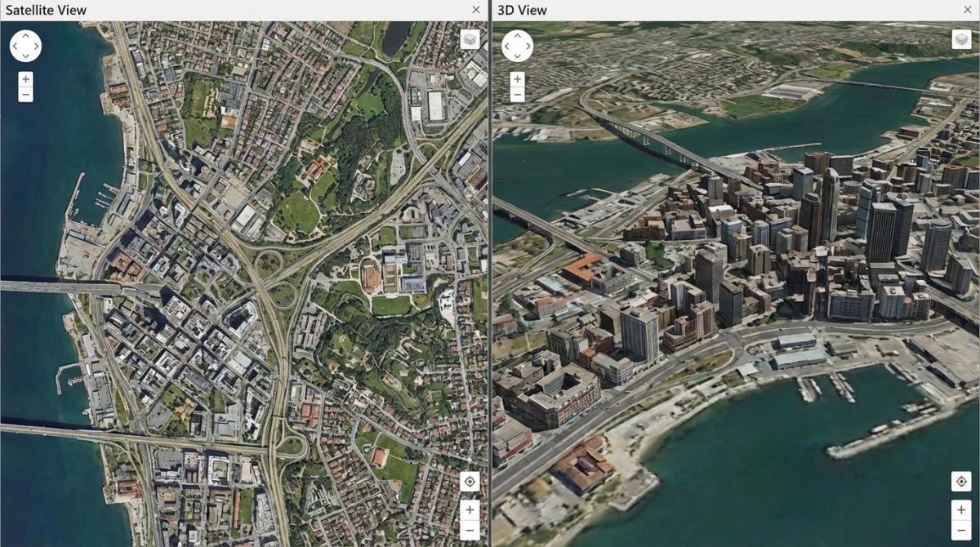The width and height of the screenshot is (980, 547).
Task: Select the 3D View panel title
Action: click(x=522, y=11)
